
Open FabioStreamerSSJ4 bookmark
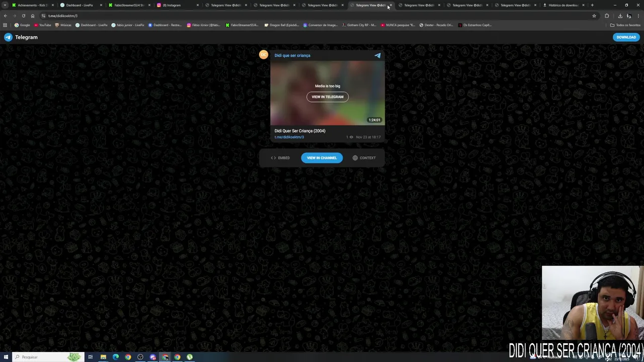242,25
